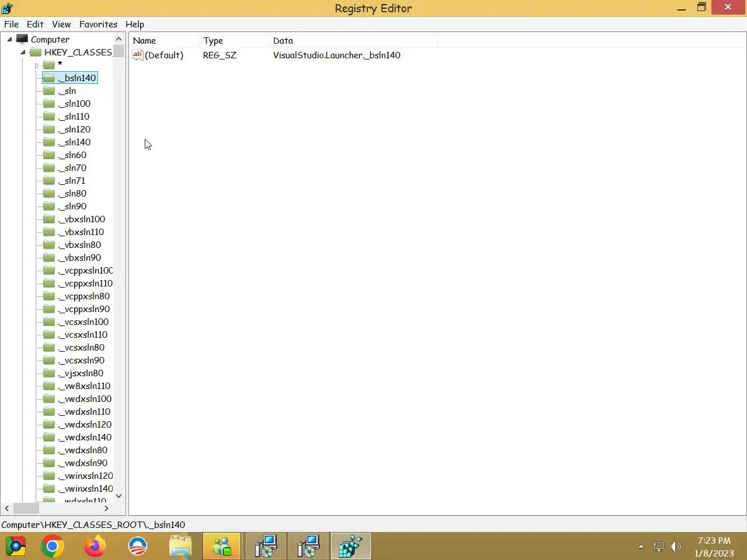Click the REG_SZ type cell
Viewport: 747px width, 560px height.
pyautogui.click(x=219, y=55)
